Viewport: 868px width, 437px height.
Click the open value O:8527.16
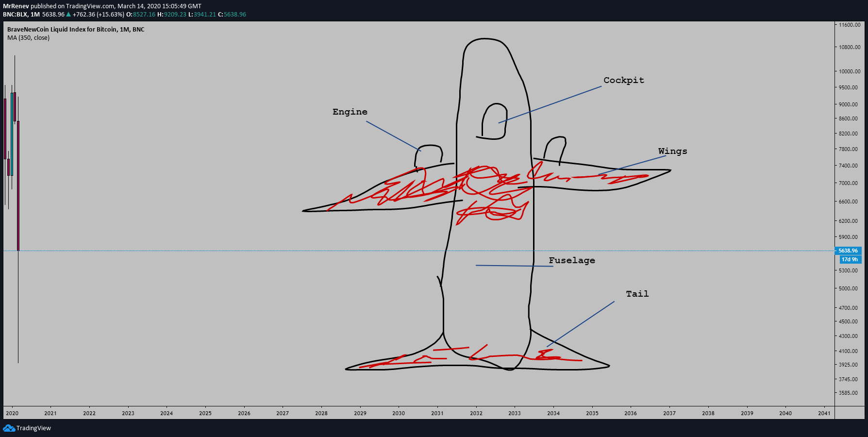pyautogui.click(x=141, y=15)
